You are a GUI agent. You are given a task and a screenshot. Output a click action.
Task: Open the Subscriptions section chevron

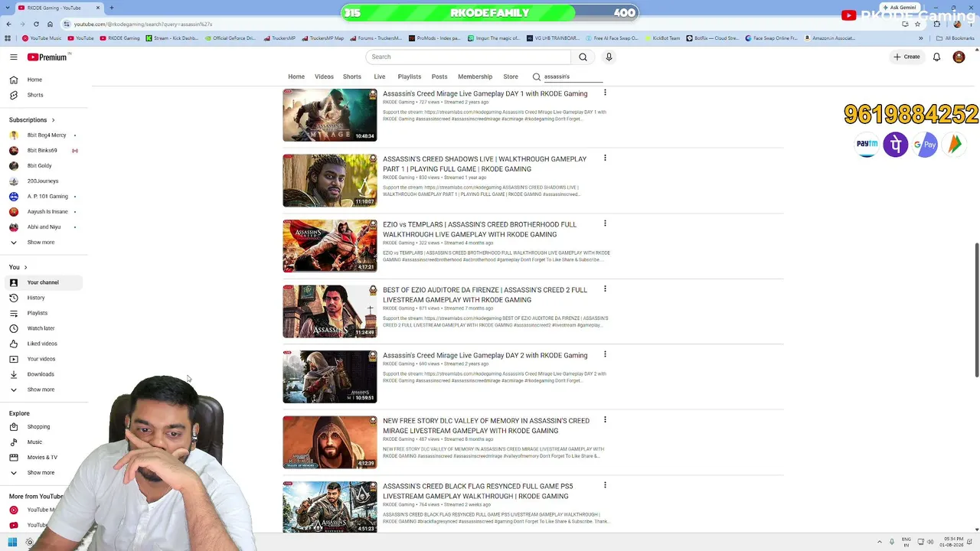click(x=53, y=119)
